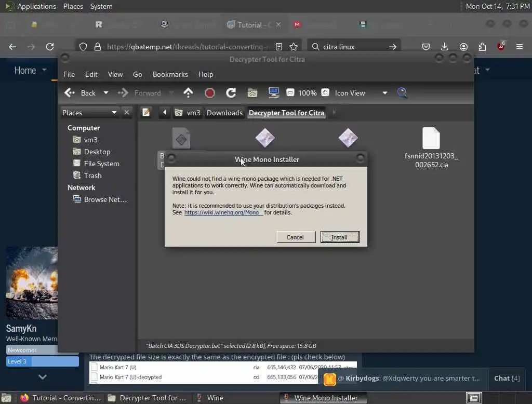This screenshot has width=532, height=404.
Task: Click the 'citra linux' search field
Action: click(x=353, y=47)
